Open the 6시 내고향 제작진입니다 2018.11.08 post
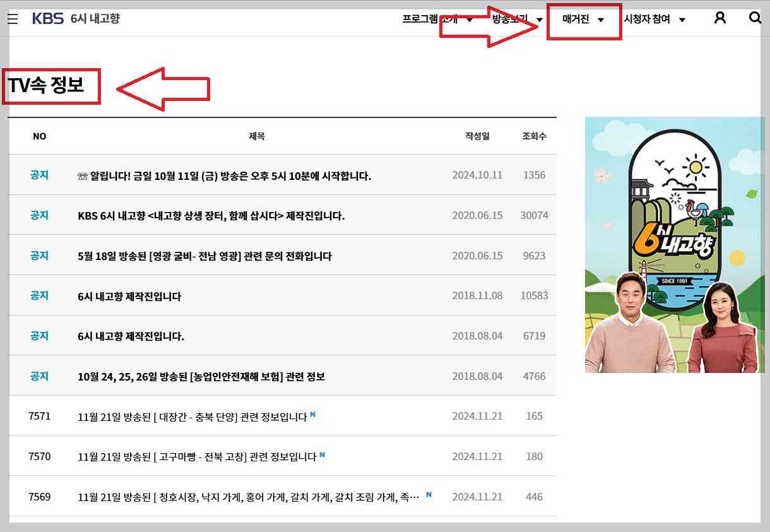This screenshot has width=770, height=532. pos(129,296)
